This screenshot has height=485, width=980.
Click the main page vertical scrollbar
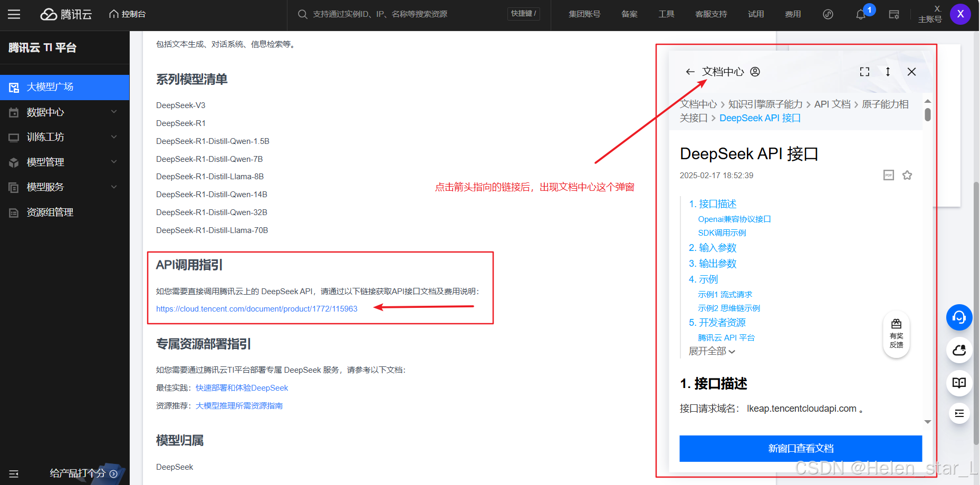coord(976,314)
